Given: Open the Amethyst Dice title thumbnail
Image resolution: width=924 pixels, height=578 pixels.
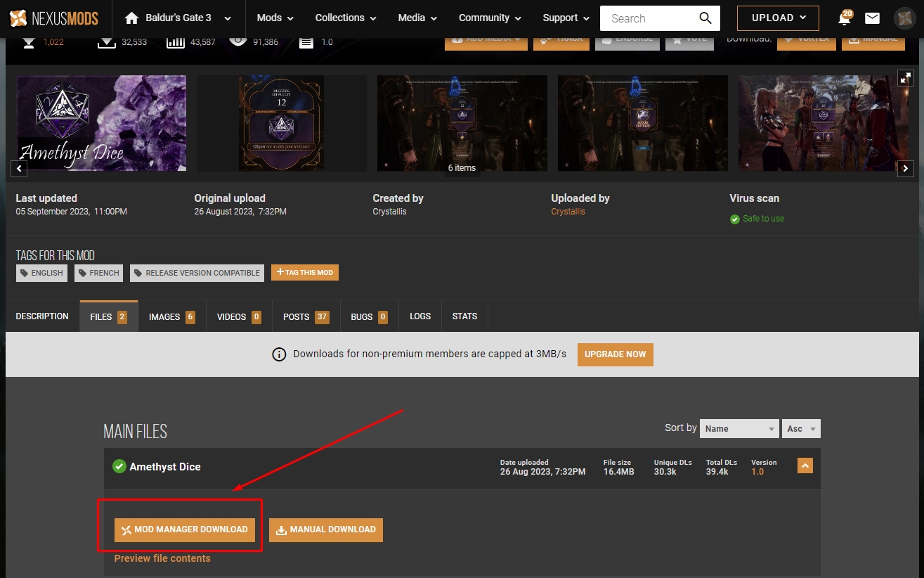Looking at the screenshot, I should pyautogui.click(x=101, y=123).
